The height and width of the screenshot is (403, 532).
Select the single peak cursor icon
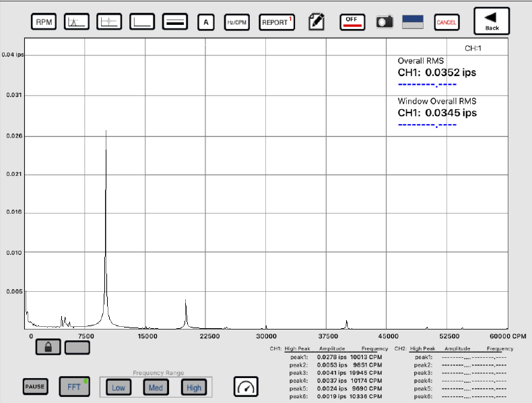click(x=77, y=22)
